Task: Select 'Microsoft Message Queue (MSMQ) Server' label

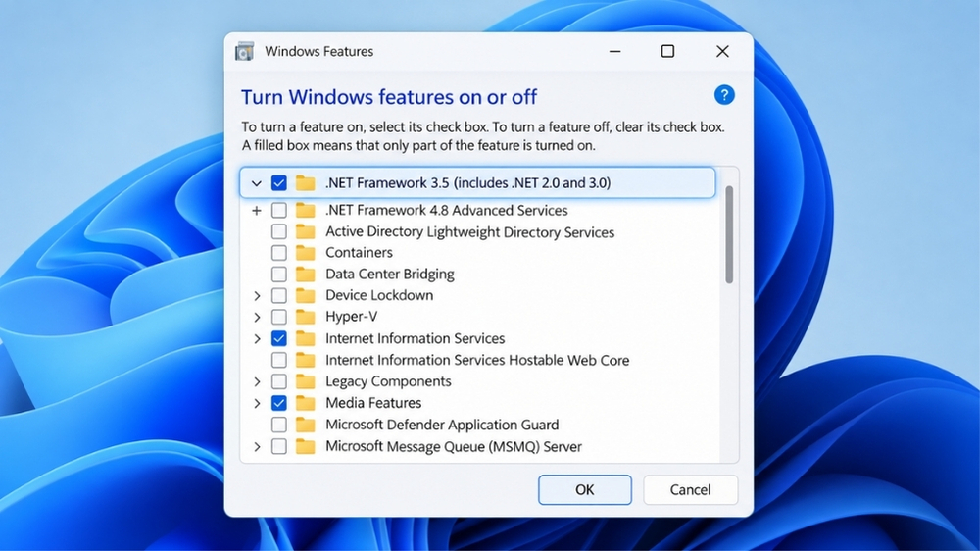Action: click(453, 446)
